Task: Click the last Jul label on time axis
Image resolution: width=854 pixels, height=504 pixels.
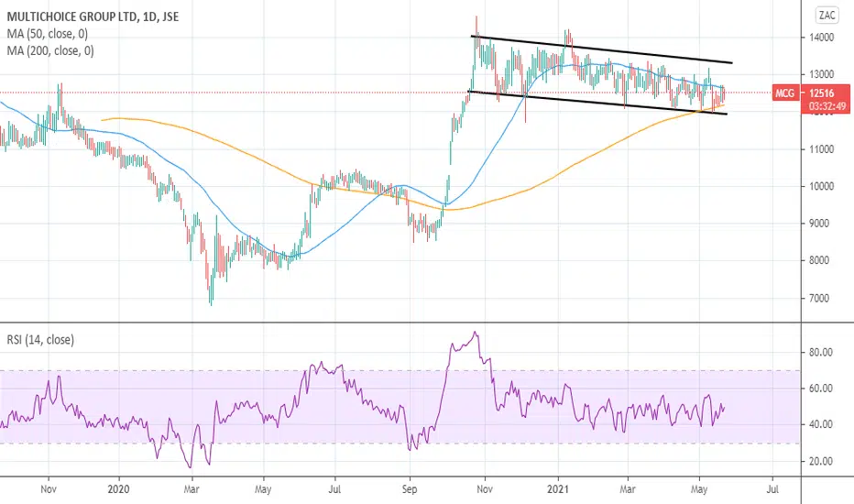Action: 772,489
